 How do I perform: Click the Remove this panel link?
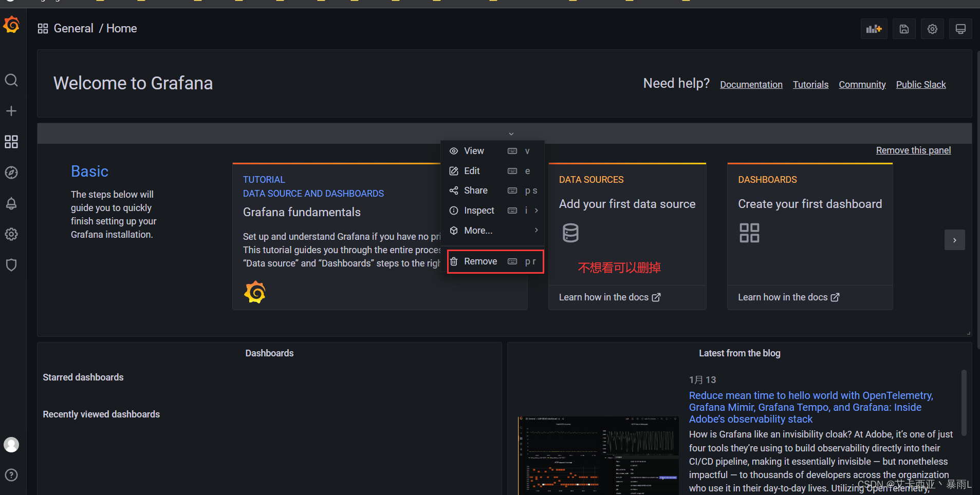coord(913,150)
